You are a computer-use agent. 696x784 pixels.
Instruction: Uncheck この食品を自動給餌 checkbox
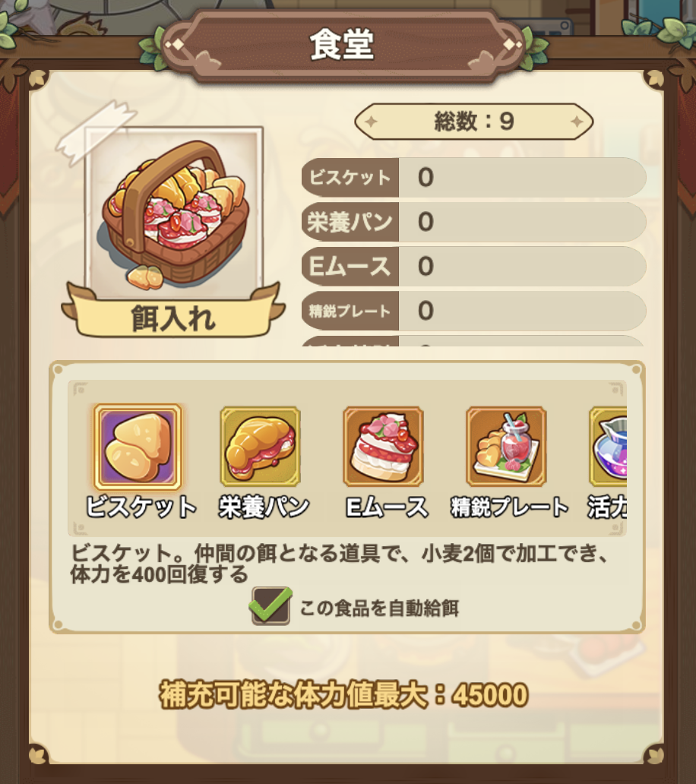pos(270,606)
